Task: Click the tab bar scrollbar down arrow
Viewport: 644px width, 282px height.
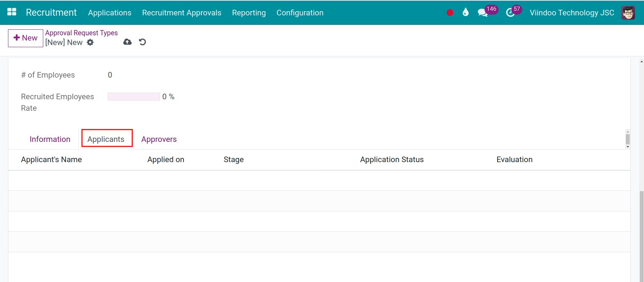Action: (x=628, y=147)
